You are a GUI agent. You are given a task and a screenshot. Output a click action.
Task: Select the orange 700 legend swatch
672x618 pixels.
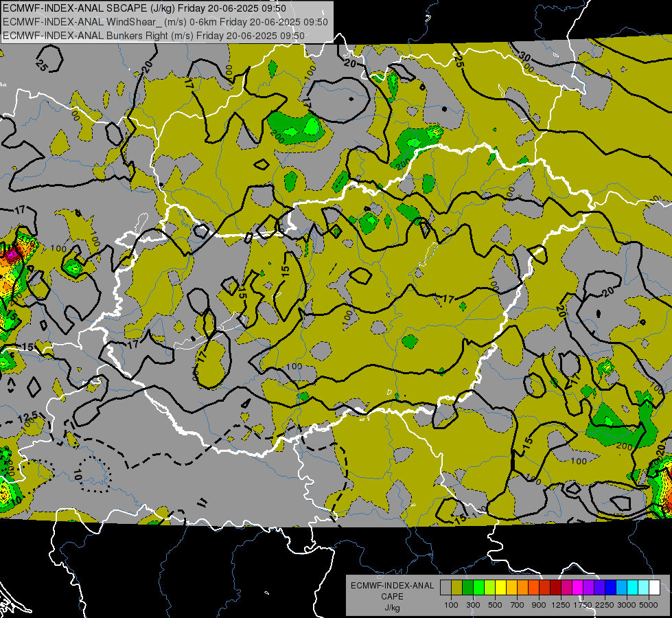click(x=522, y=588)
